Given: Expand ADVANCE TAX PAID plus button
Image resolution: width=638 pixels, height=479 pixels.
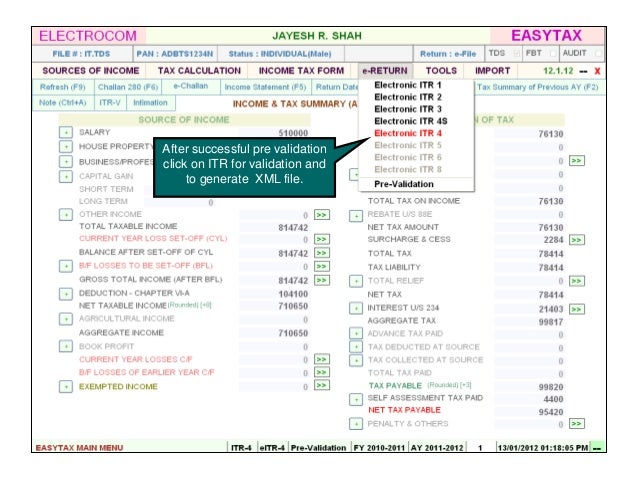Looking at the screenshot, I should pyautogui.click(x=356, y=334).
